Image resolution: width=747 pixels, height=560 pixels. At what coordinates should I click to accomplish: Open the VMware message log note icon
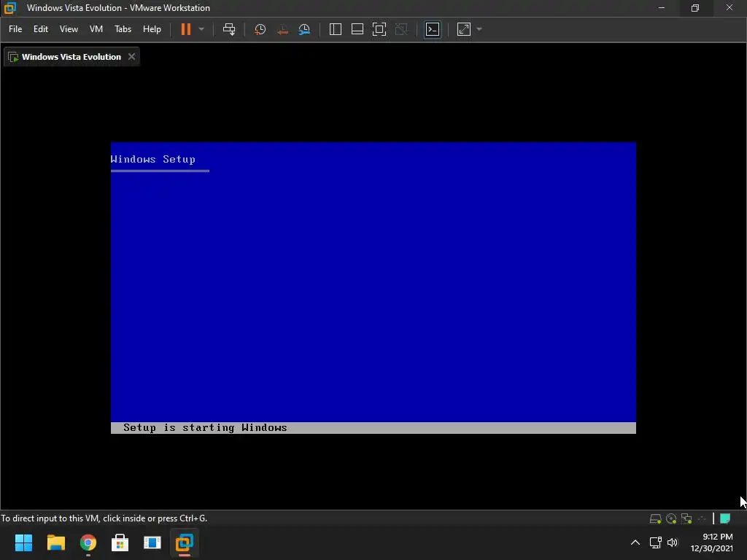[725, 518]
